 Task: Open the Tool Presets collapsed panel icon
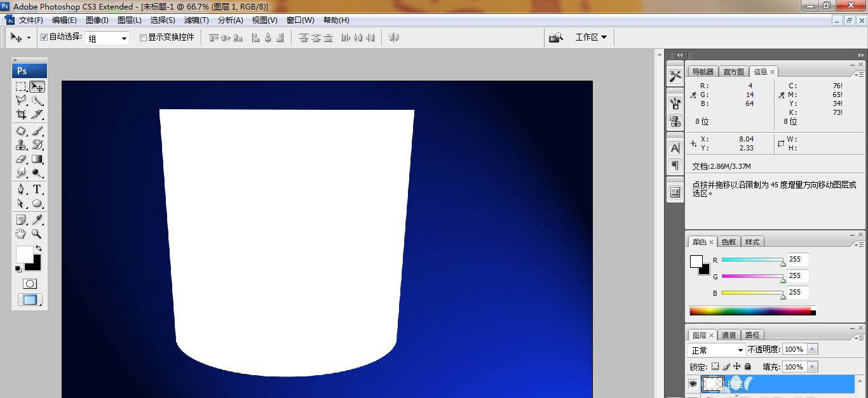point(675,76)
